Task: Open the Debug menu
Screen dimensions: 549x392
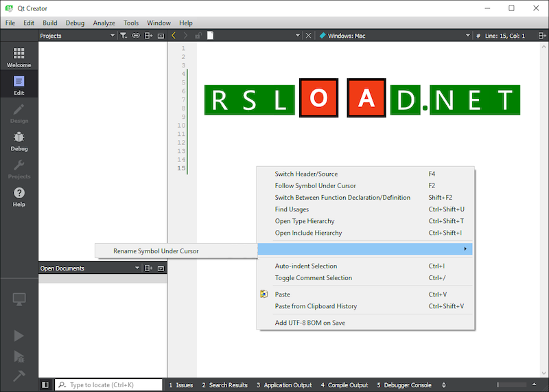Action: [x=75, y=23]
